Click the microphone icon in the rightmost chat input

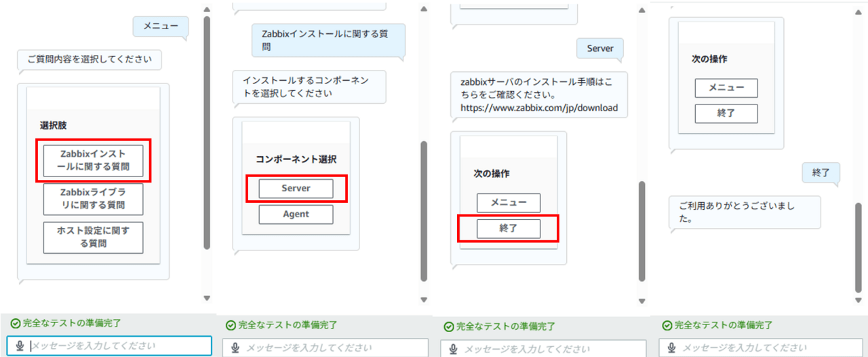[x=671, y=348]
